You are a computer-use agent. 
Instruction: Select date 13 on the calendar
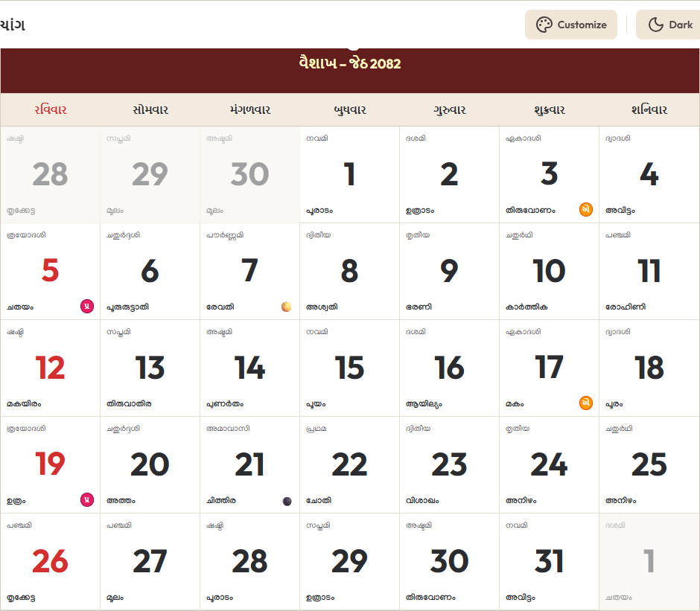click(150, 368)
